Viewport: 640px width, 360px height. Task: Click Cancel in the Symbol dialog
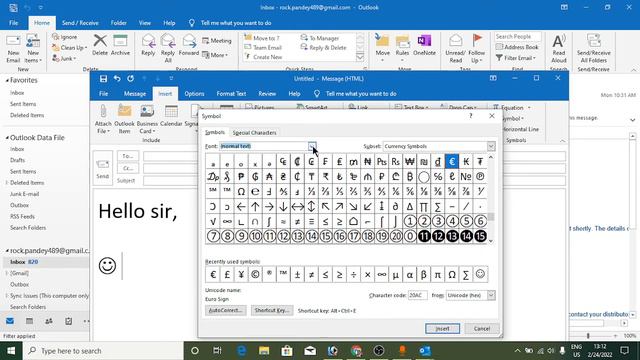[482, 329]
